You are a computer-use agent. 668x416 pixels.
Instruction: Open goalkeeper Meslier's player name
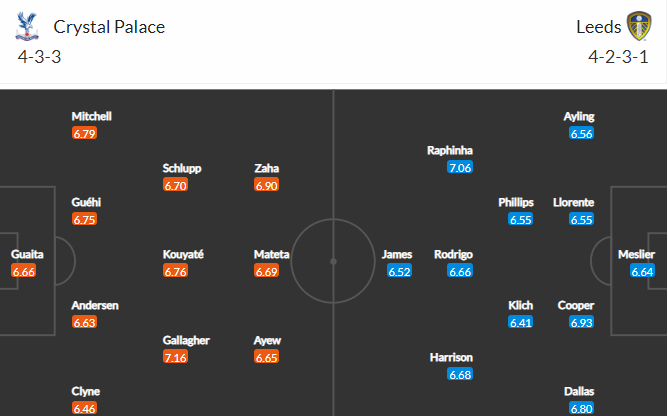pos(636,254)
